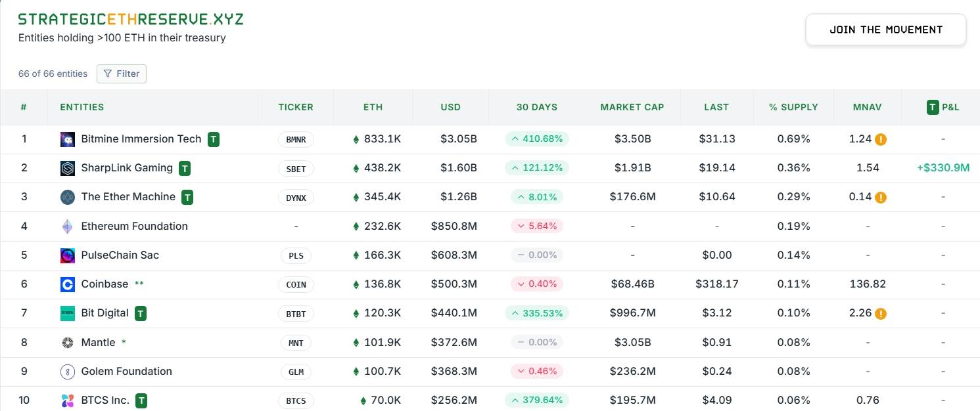Click the BTCS ticker pill
The width and height of the screenshot is (980, 411).
click(x=296, y=400)
